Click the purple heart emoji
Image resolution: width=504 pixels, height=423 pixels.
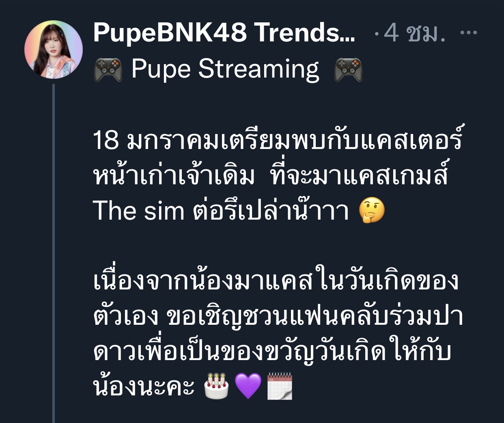[248, 386]
